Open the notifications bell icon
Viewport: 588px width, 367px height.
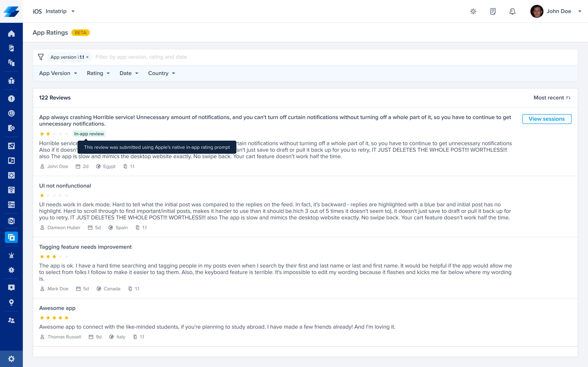512,11
